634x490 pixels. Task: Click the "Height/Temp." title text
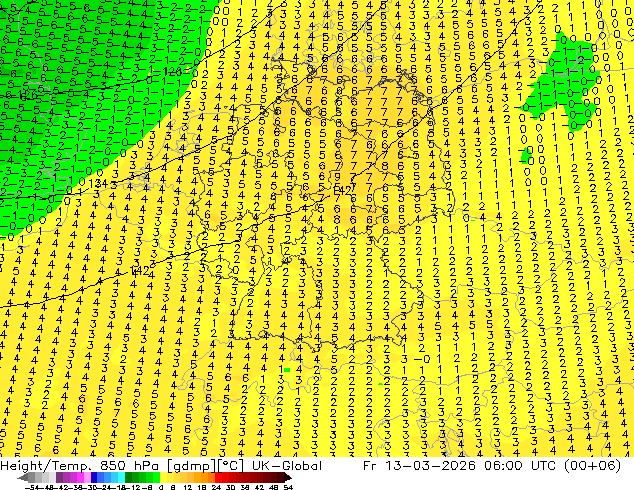pyautogui.click(x=45, y=466)
